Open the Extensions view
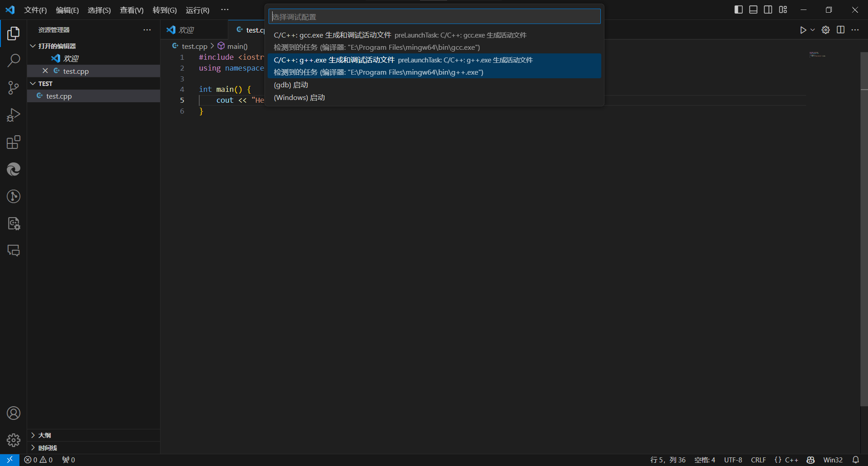Viewport: 868px width, 466px height. pyautogui.click(x=14, y=143)
